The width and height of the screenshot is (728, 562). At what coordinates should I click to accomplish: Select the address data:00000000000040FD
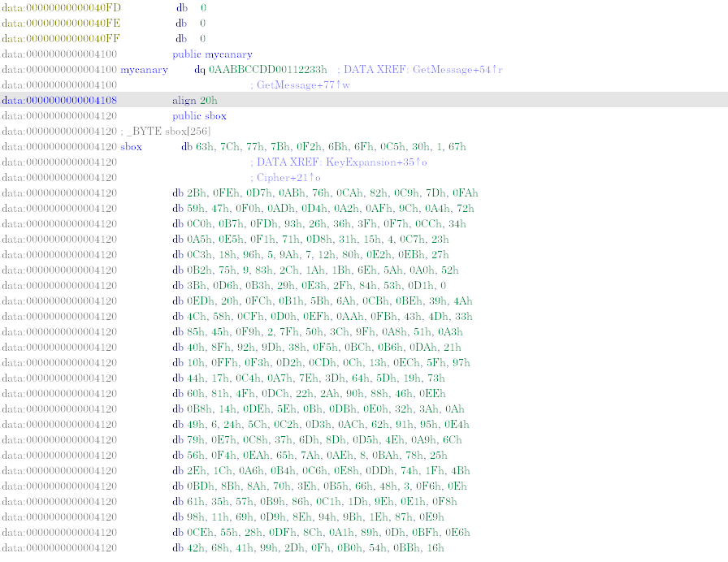point(61,8)
